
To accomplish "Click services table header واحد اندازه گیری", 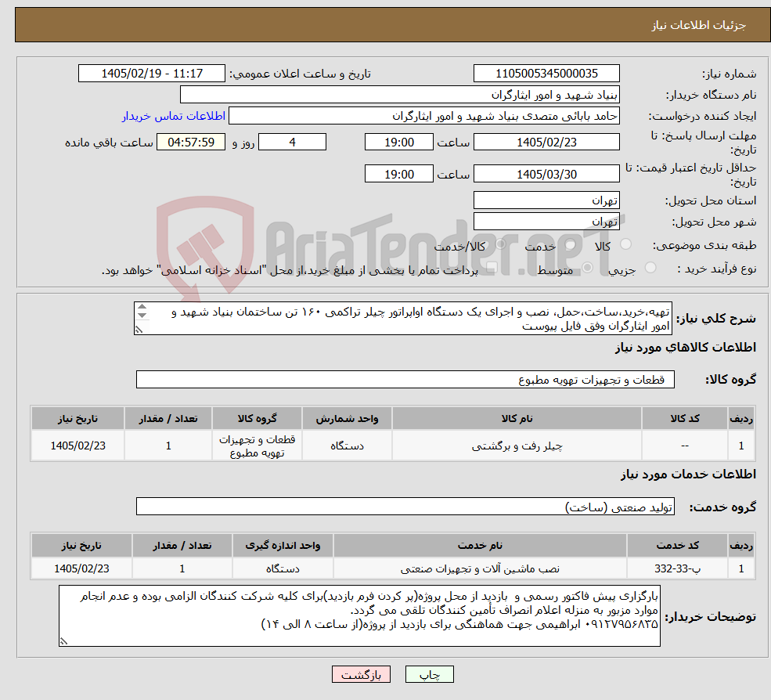I will point(283,545).
